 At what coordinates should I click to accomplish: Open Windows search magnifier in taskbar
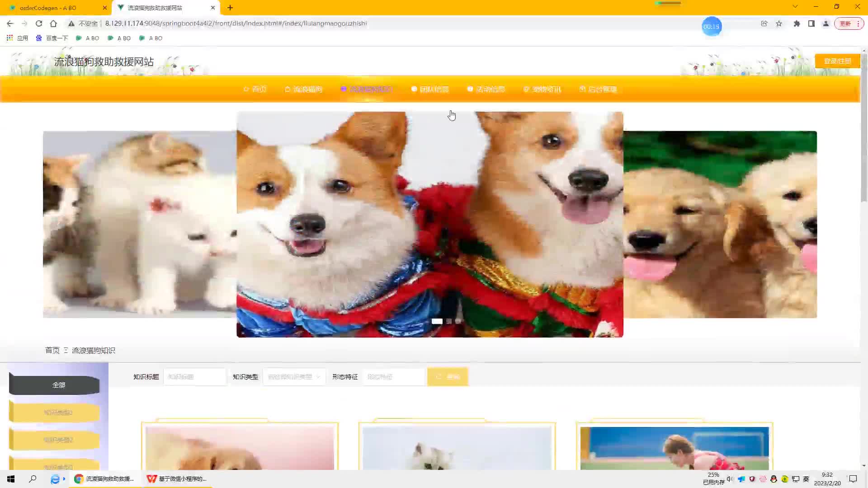pos(33,479)
